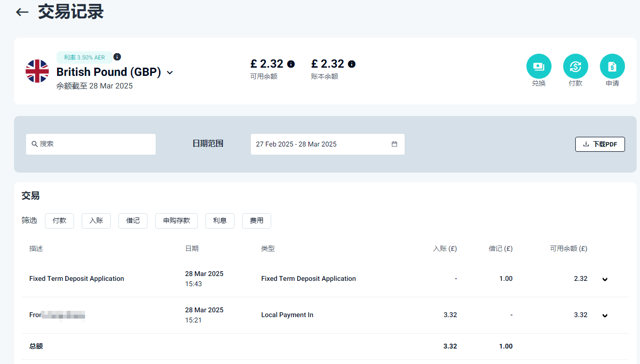
Task: Click the 类型 column header
Action: pyautogui.click(x=268, y=248)
